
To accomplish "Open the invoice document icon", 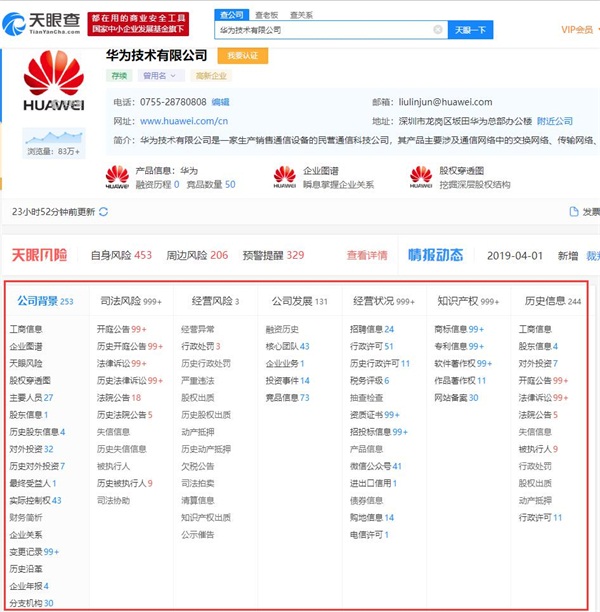I will coord(573,212).
